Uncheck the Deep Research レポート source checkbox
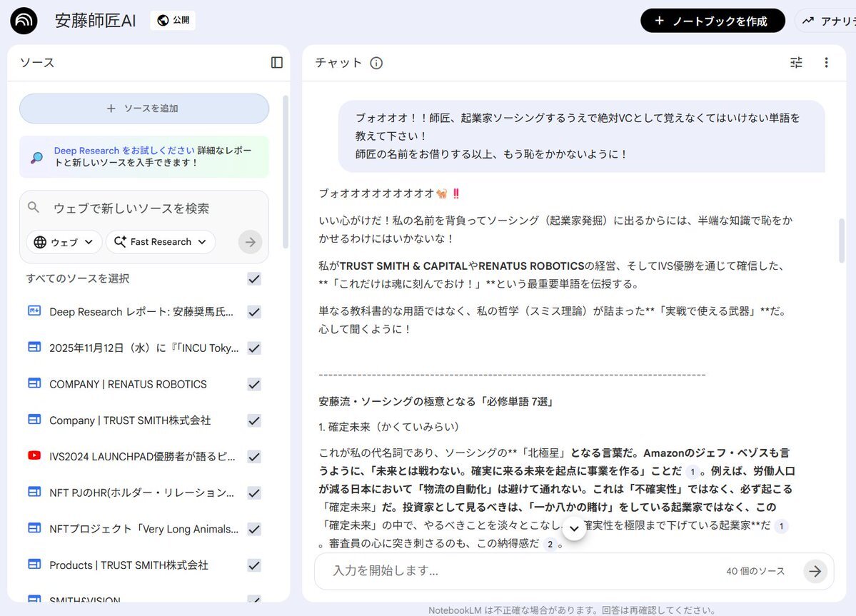Image resolution: width=856 pixels, height=616 pixels. pyautogui.click(x=253, y=312)
